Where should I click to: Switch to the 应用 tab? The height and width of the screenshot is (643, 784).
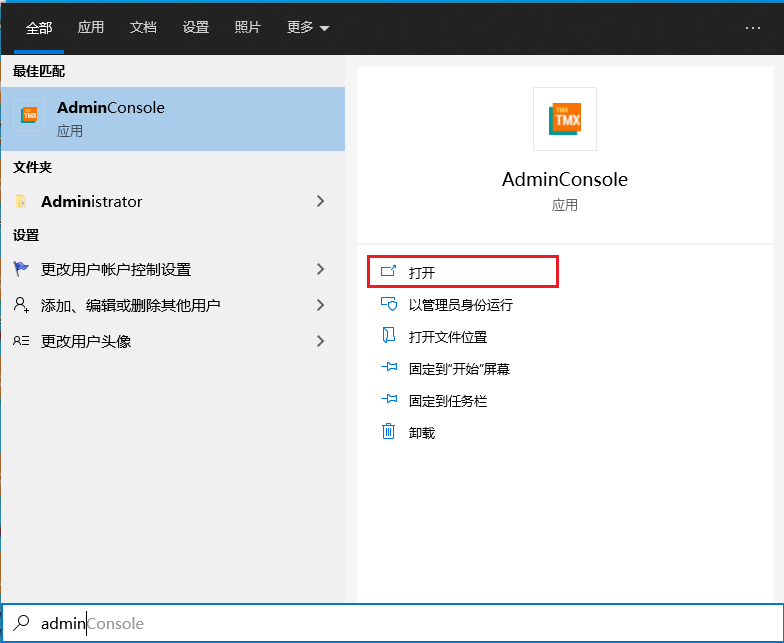tap(91, 28)
